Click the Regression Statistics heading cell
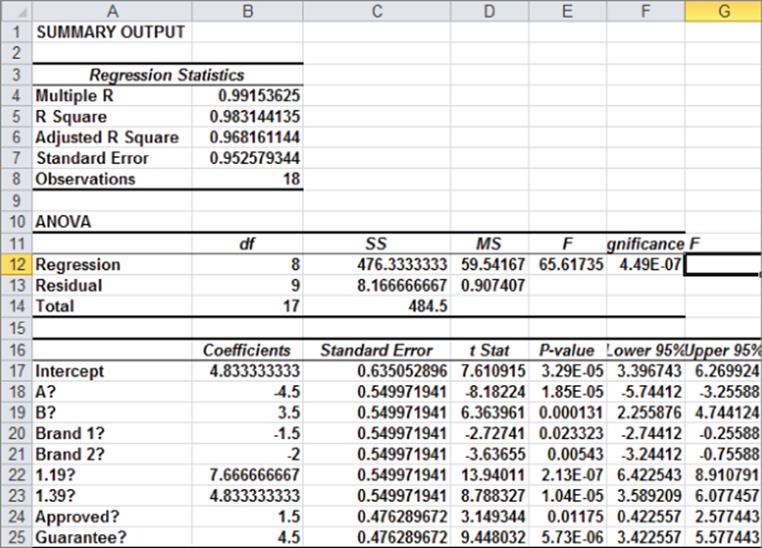The image size is (762, 548). tap(167, 75)
